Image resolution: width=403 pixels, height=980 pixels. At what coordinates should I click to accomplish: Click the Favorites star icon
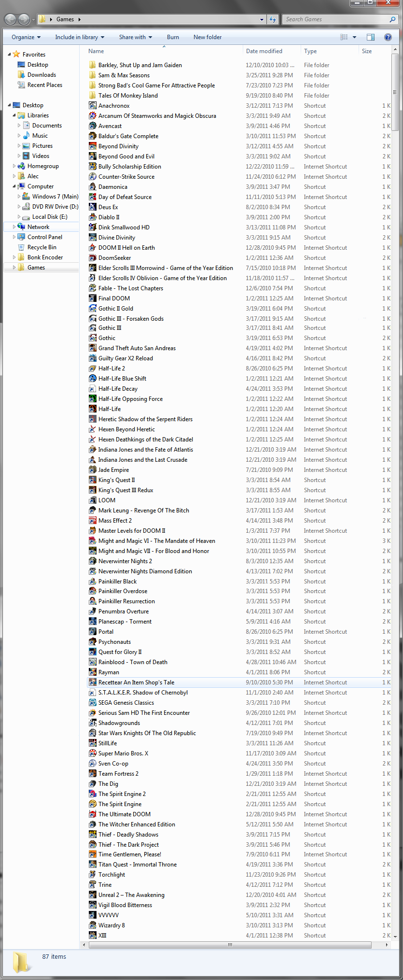[x=16, y=55]
